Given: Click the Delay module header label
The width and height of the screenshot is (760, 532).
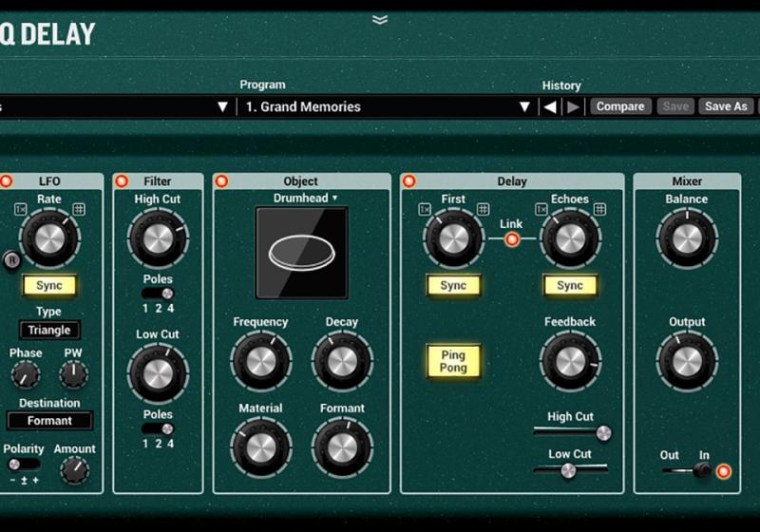Looking at the screenshot, I should pos(512,181).
